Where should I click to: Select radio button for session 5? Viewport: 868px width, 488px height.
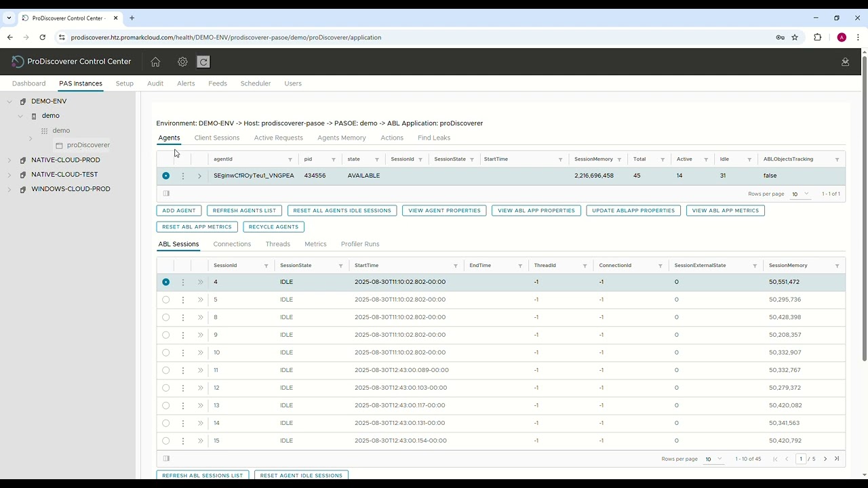pos(166,300)
